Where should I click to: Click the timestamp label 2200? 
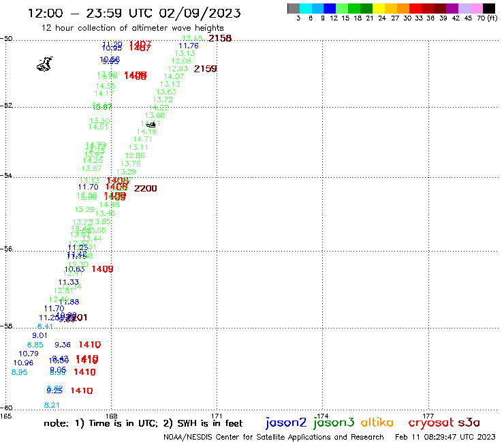click(146, 189)
